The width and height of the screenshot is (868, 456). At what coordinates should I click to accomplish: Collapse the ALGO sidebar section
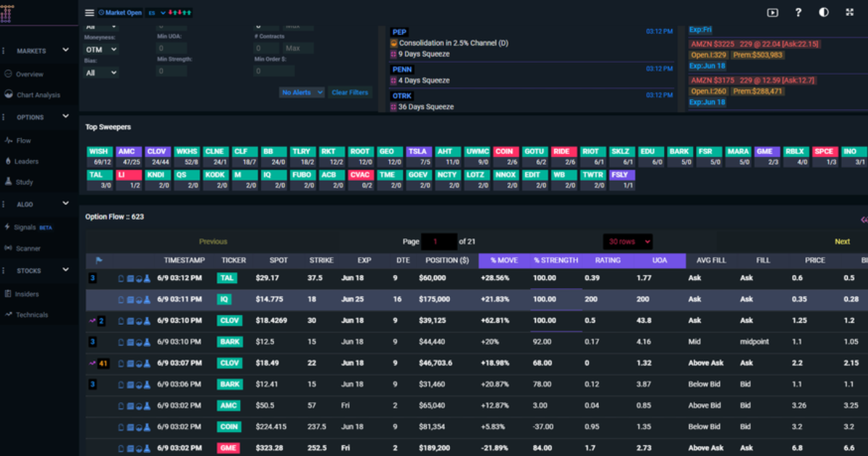(x=66, y=205)
